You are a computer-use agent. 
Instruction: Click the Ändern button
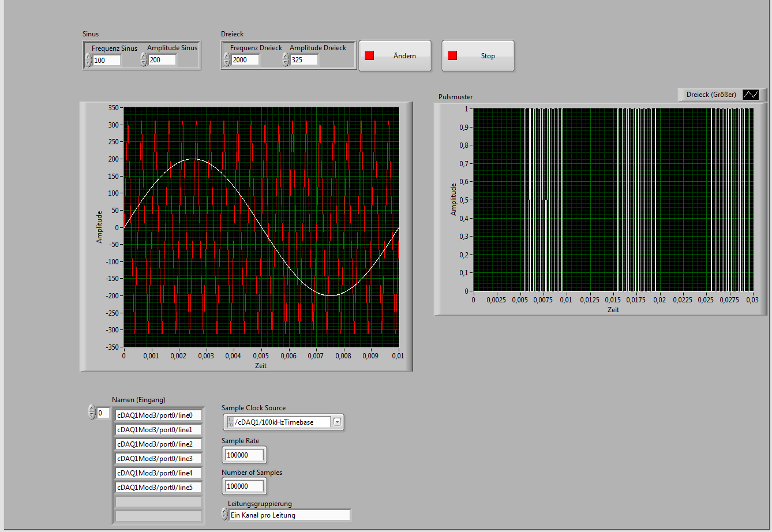point(395,56)
